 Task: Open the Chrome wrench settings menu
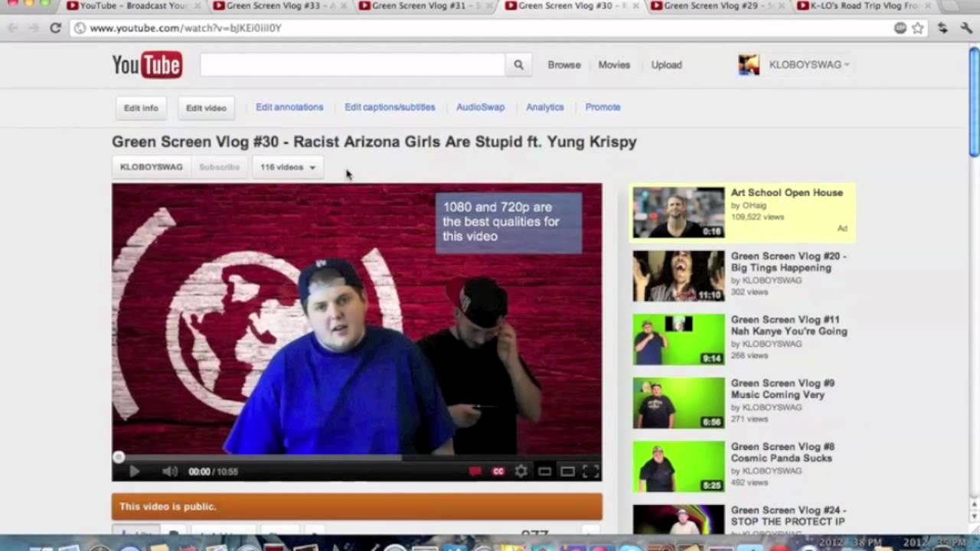tap(965, 28)
